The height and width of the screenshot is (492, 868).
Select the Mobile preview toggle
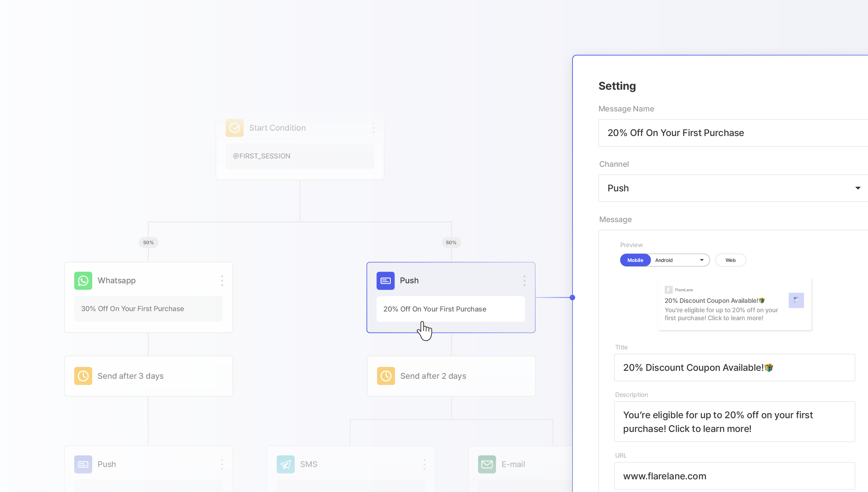[x=635, y=260]
